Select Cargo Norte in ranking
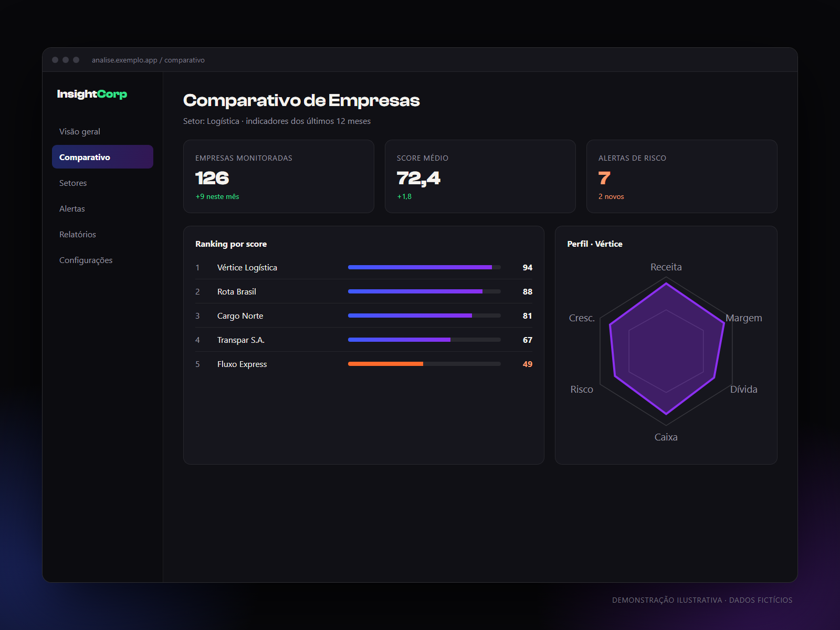 [x=364, y=316]
